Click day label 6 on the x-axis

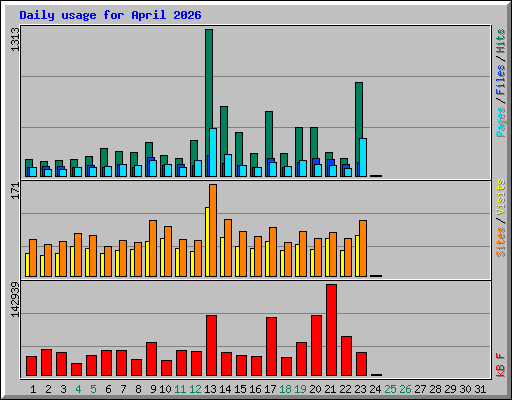coord(108,389)
